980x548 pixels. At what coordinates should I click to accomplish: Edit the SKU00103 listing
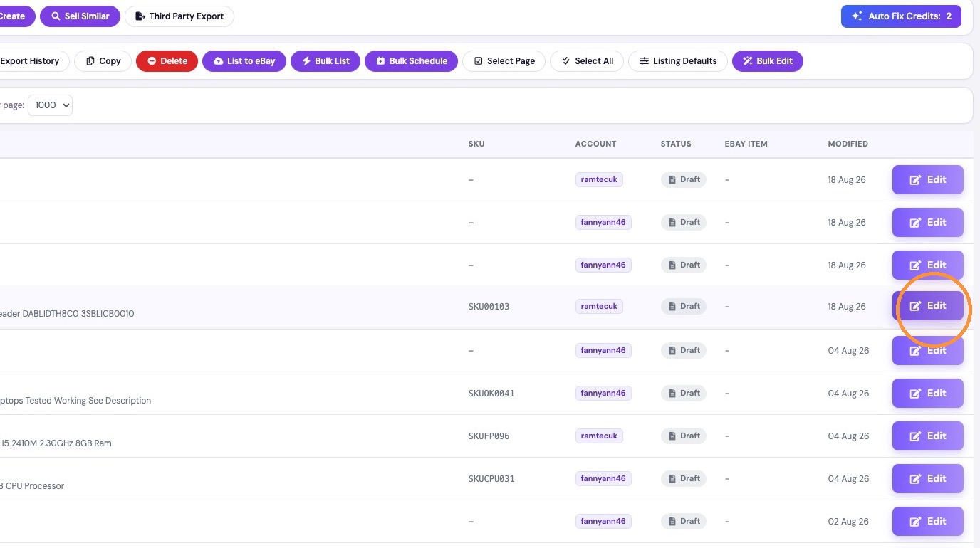click(x=927, y=306)
